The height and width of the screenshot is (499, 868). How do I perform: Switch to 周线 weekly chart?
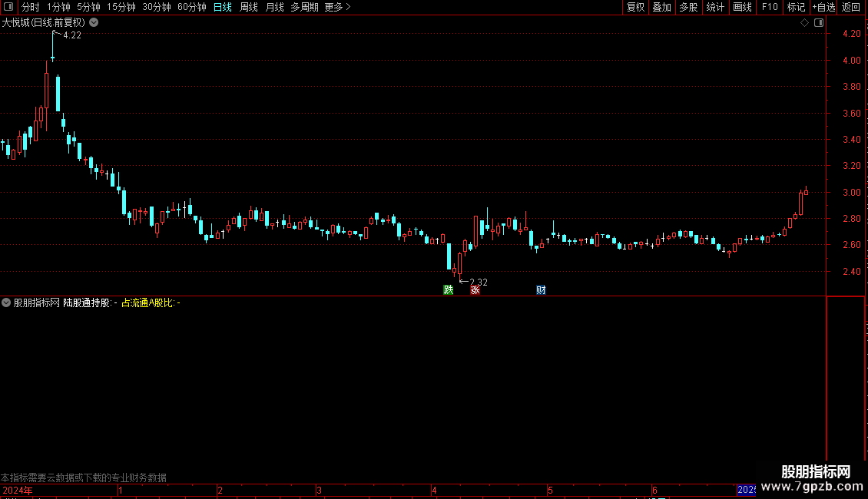(x=249, y=7)
